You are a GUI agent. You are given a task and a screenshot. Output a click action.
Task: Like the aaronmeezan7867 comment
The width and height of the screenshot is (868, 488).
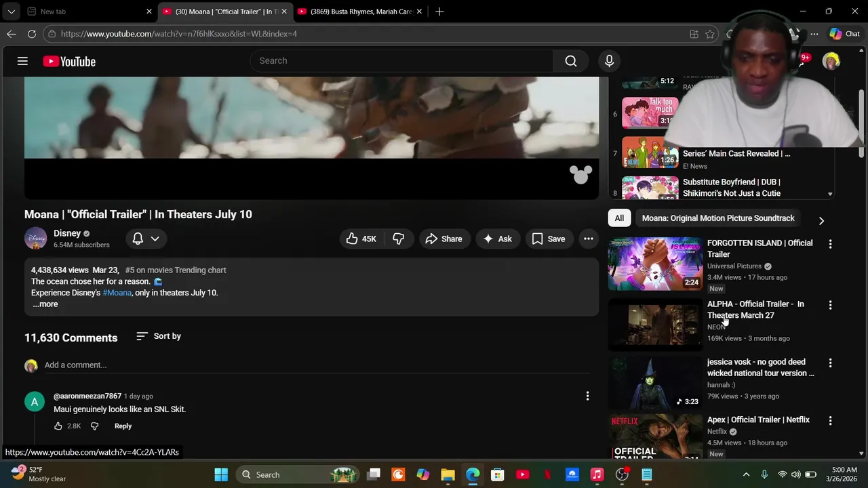click(58, 426)
